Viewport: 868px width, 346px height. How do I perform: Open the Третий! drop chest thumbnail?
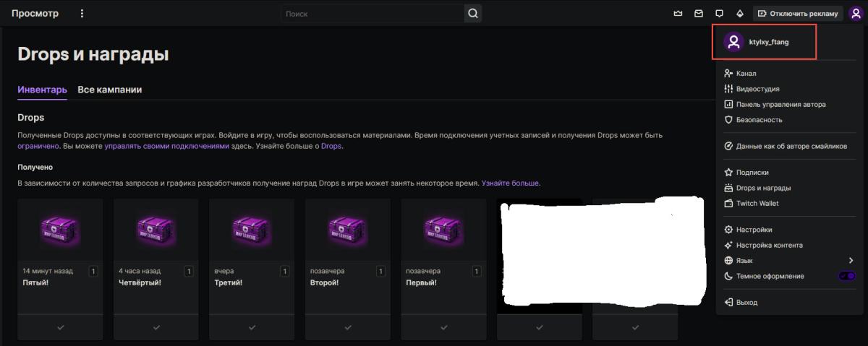pos(252,230)
